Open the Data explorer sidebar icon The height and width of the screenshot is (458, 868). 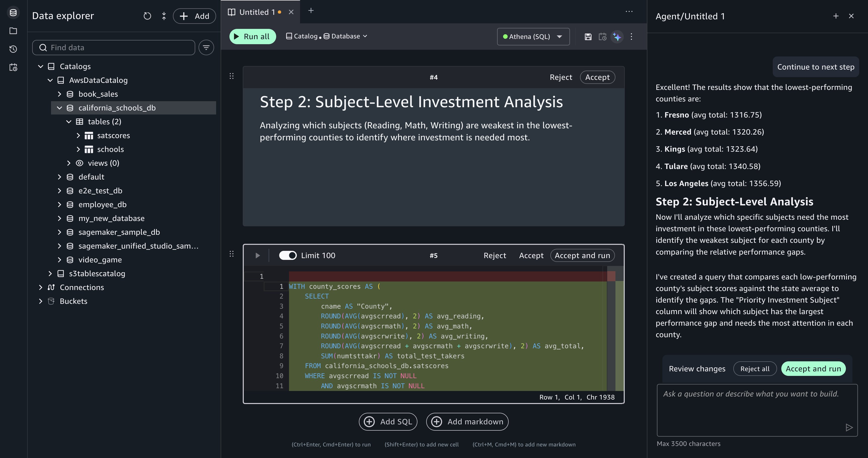coord(13,13)
